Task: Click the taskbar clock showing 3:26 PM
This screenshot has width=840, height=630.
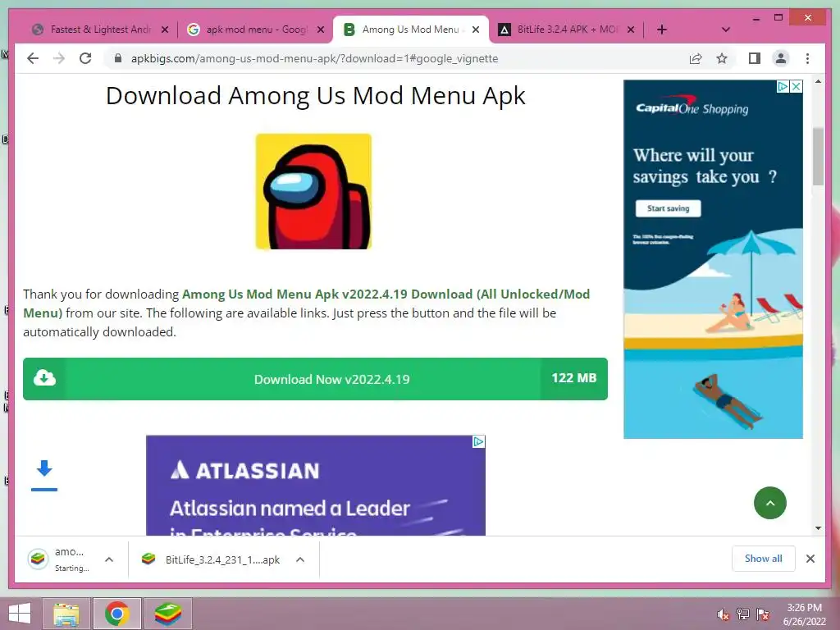Action: (805, 614)
